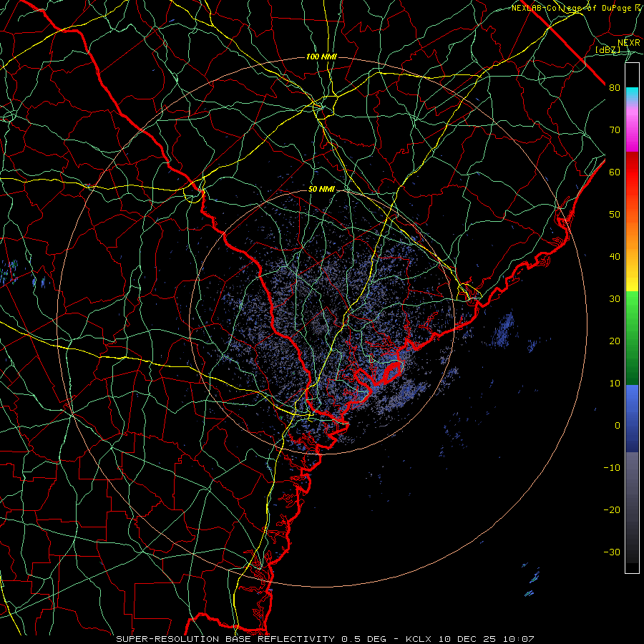Click the magenta segment of the color bar
Screen dimensions: 644x644
(x=632, y=137)
